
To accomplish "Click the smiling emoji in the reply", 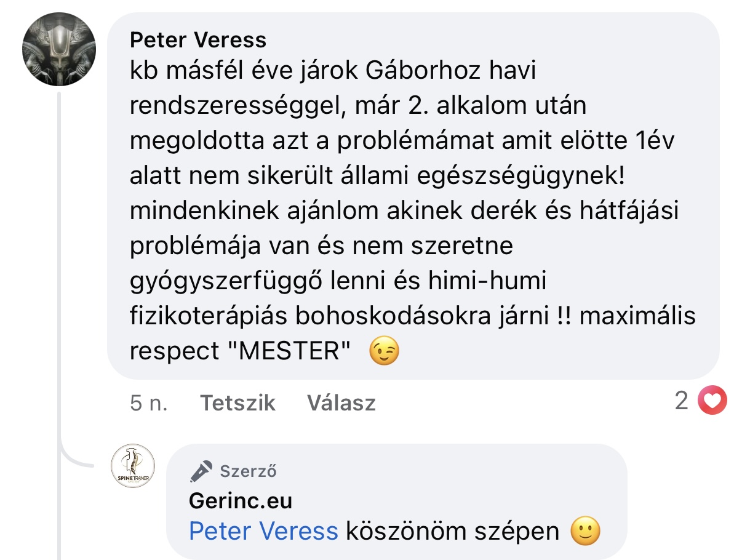I will point(585,530).
